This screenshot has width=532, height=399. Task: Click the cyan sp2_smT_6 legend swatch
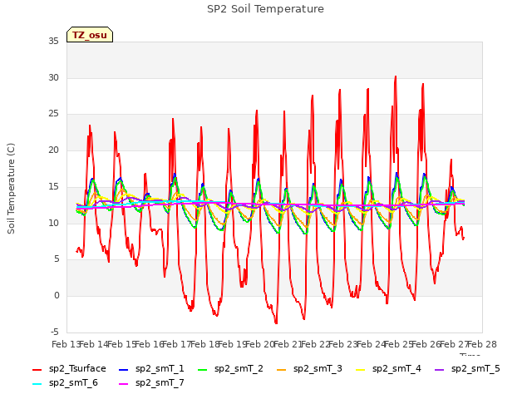point(37,384)
